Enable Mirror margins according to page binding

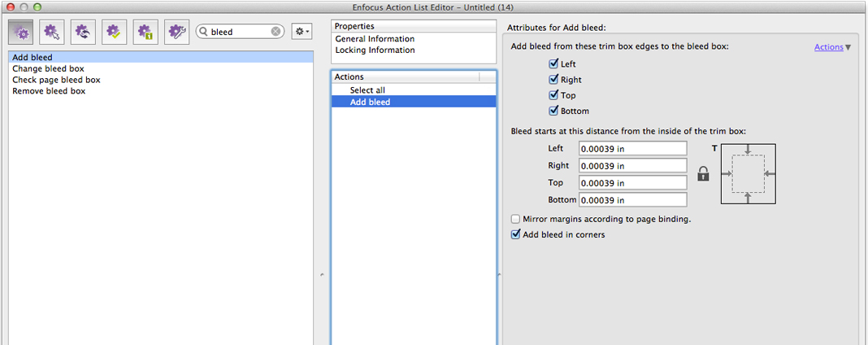pyautogui.click(x=515, y=219)
